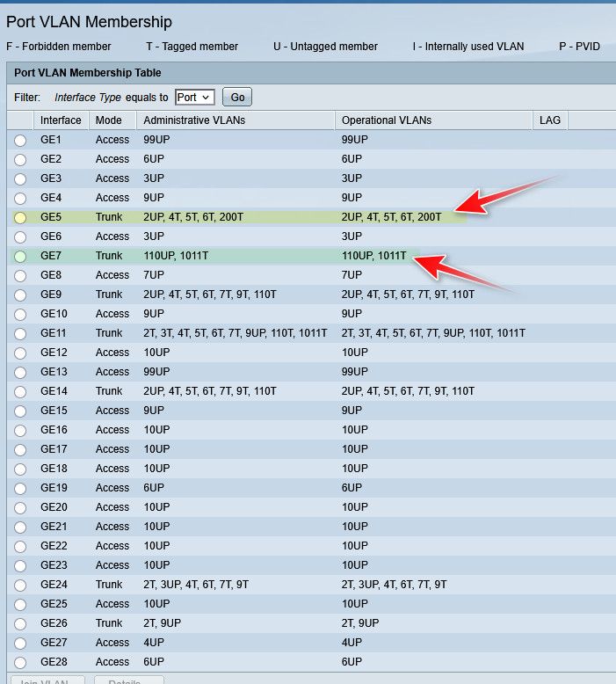The height and width of the screenshot is (684, 616).
Task: Click the 'Trunk' mode cell for GE14
Action: coord(109,391)
